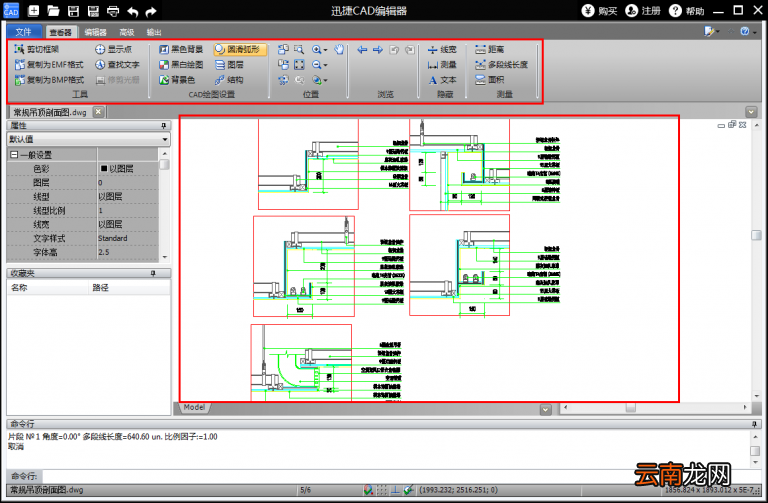
Task: Toggle 线宽 line weight visibility
Action: [442, 49]
